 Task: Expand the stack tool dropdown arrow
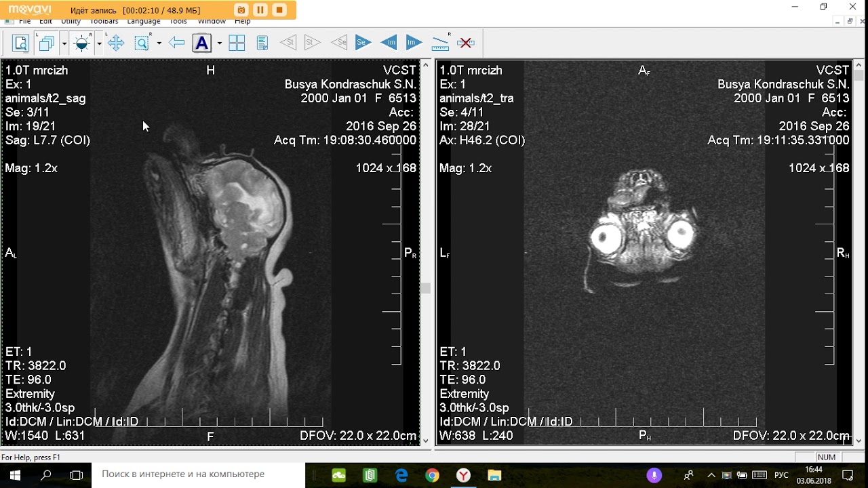(64, 43)
